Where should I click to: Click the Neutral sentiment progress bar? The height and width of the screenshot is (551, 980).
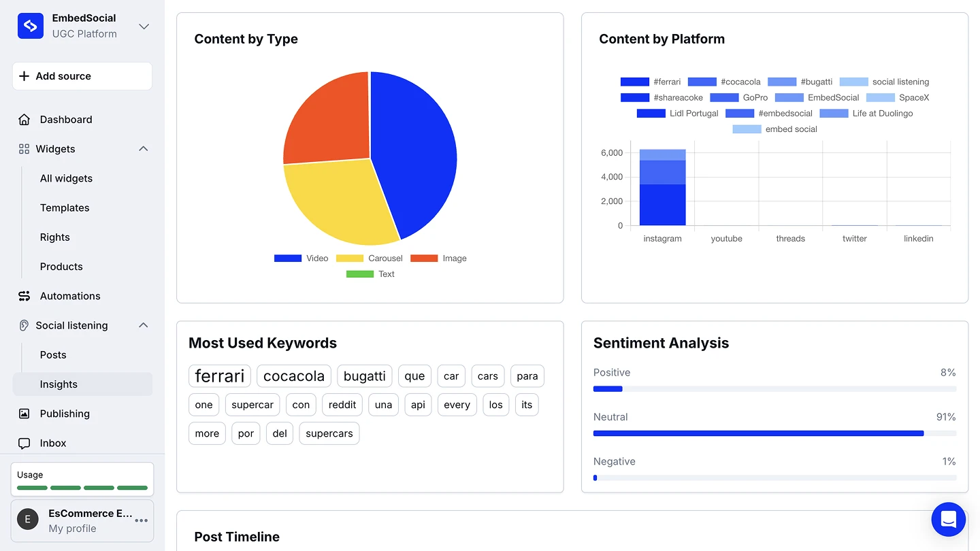click(774, 433)
